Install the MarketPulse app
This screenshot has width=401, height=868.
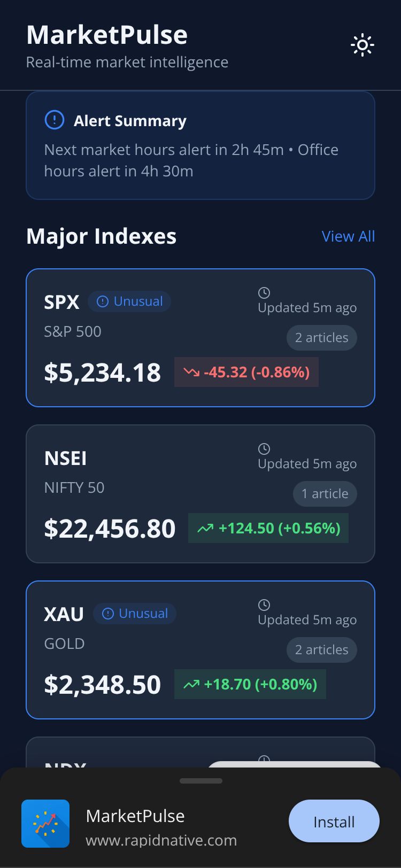pos(334,821)
